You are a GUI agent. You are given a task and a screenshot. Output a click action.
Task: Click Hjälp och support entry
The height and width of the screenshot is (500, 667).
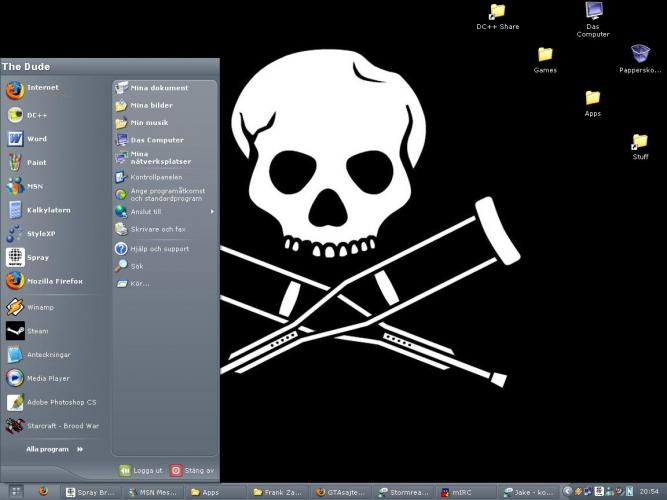click(159, 249)
